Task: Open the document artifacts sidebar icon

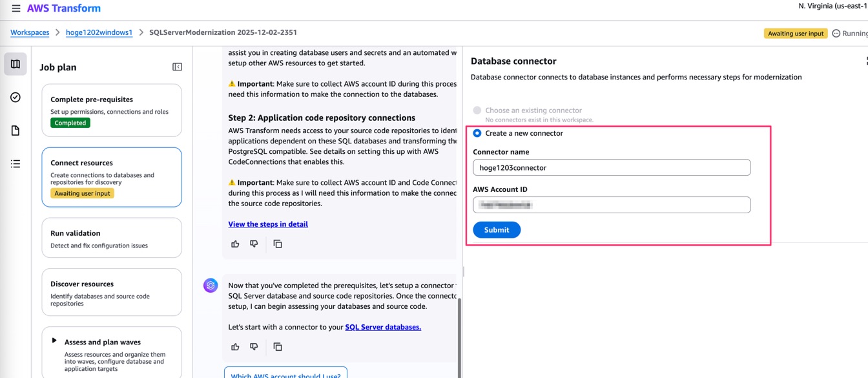Action: point(15,131)
